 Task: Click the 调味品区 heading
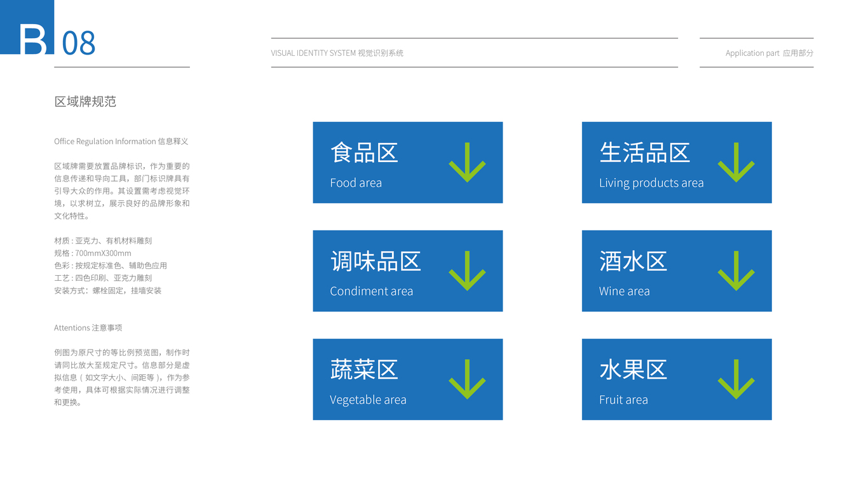[x=376, y=262]
